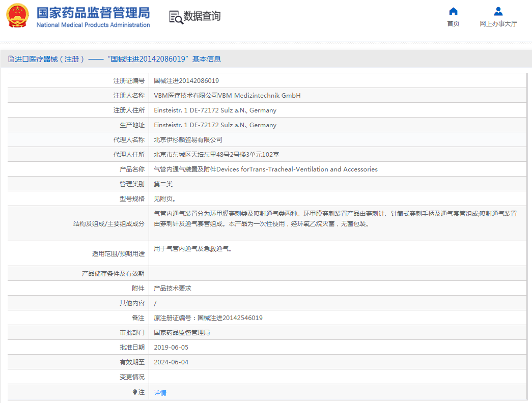Go to 首页 via house icon

point(453,12)
